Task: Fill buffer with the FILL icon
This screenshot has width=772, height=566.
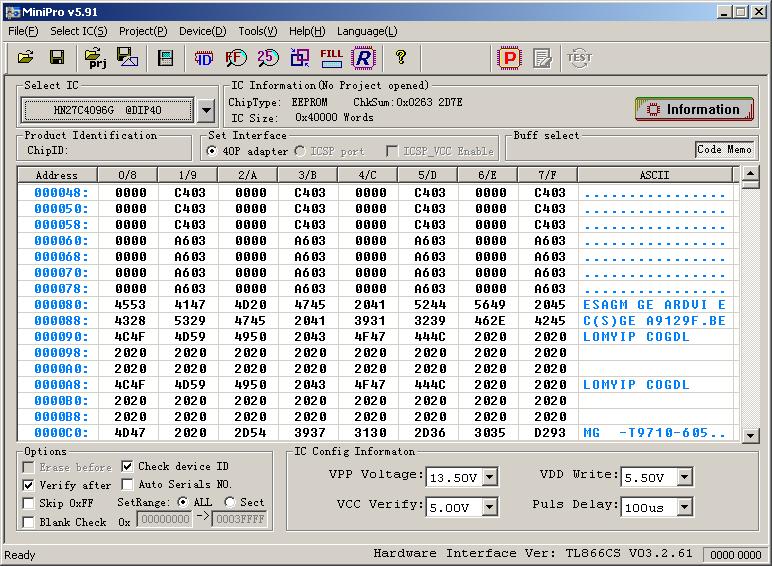Action: click(331, 58)
